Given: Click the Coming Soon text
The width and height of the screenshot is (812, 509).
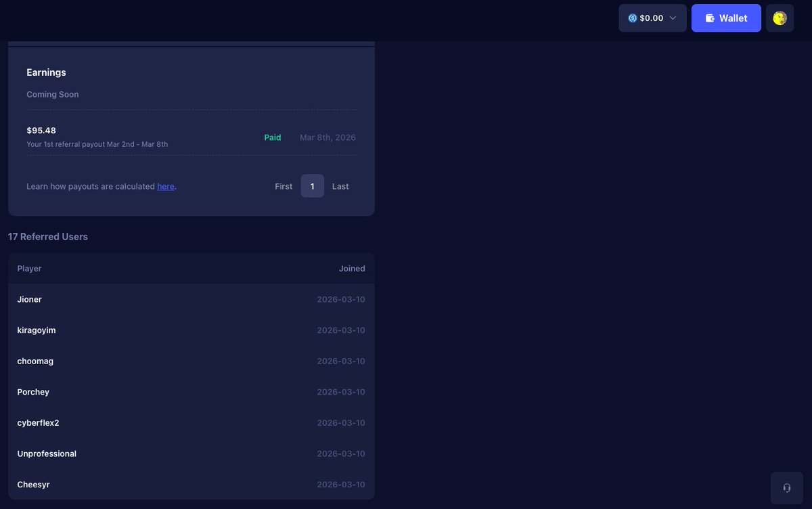Looking at the screenshot, I should coord(53,94).
